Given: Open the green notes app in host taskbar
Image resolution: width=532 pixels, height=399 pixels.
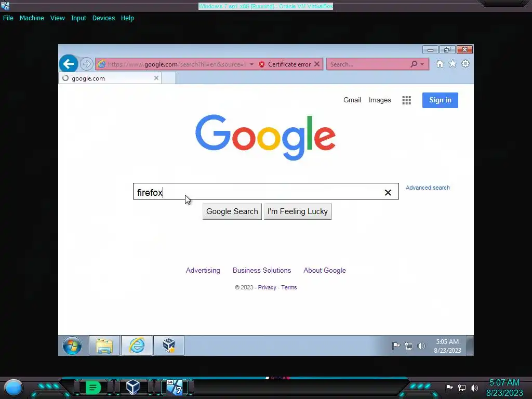Looking at the screenshot, I should pos(93,388).
